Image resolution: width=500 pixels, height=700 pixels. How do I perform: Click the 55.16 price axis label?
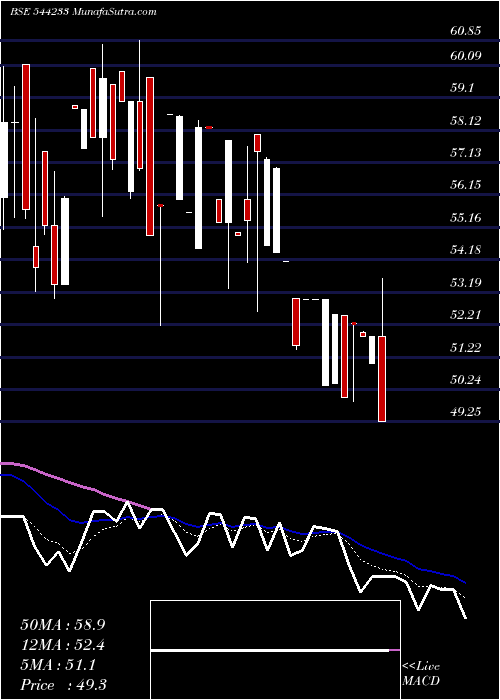(466, 218)
